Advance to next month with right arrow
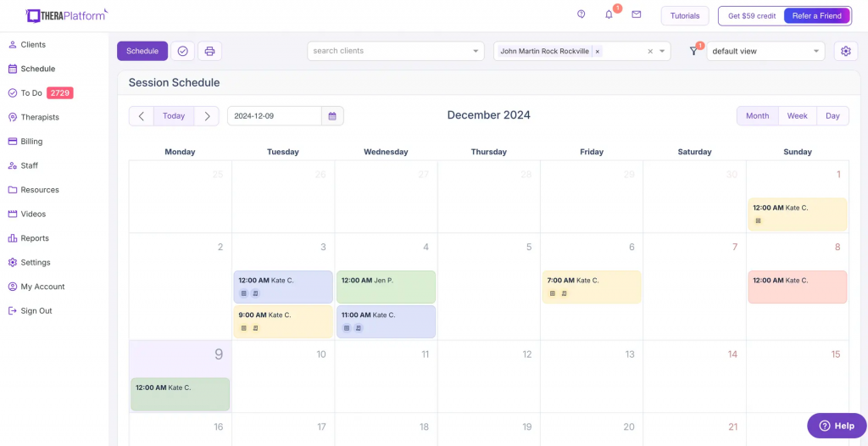Viewport: 868px width, 446px height. [207, 116]
